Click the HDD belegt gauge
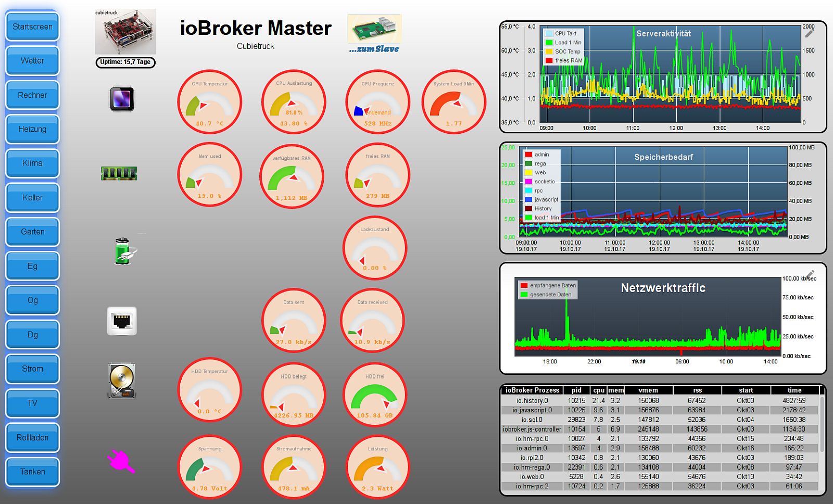The height and width of the screenshot is (504, 833). click(294, 394)
